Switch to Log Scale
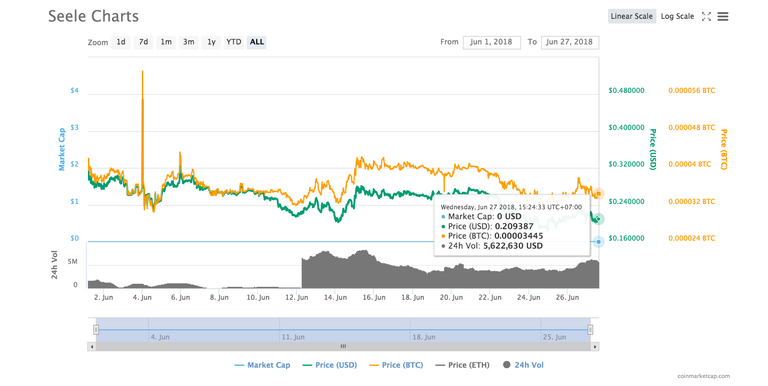Image resolution: width=768 pixels, height=386 pixels. click(677, 16)
